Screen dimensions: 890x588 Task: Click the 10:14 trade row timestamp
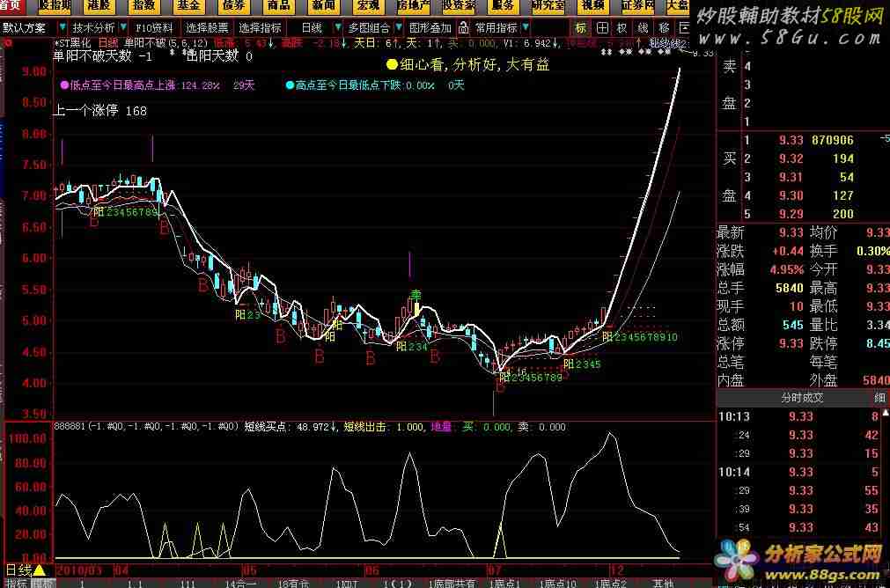(x=734, y=472)
